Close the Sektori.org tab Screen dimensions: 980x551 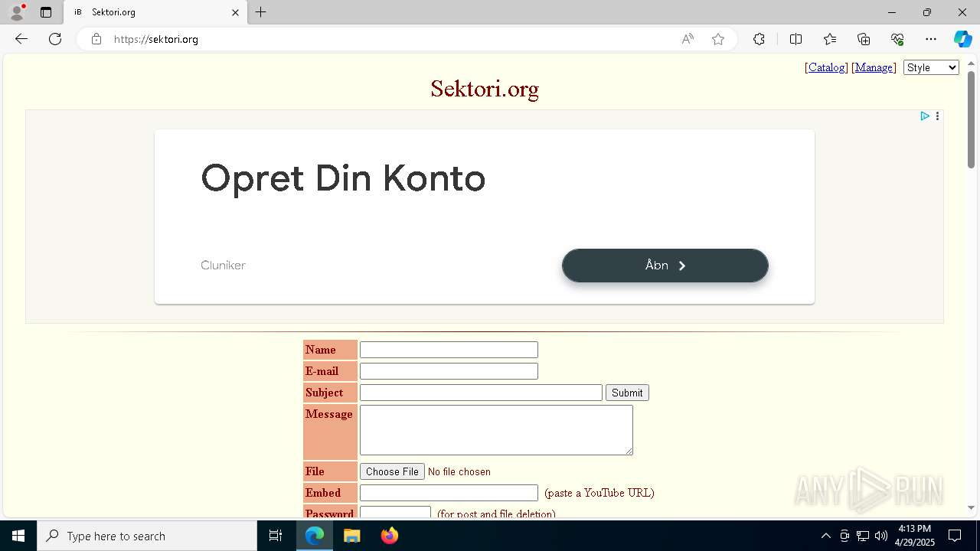point(235,12)
